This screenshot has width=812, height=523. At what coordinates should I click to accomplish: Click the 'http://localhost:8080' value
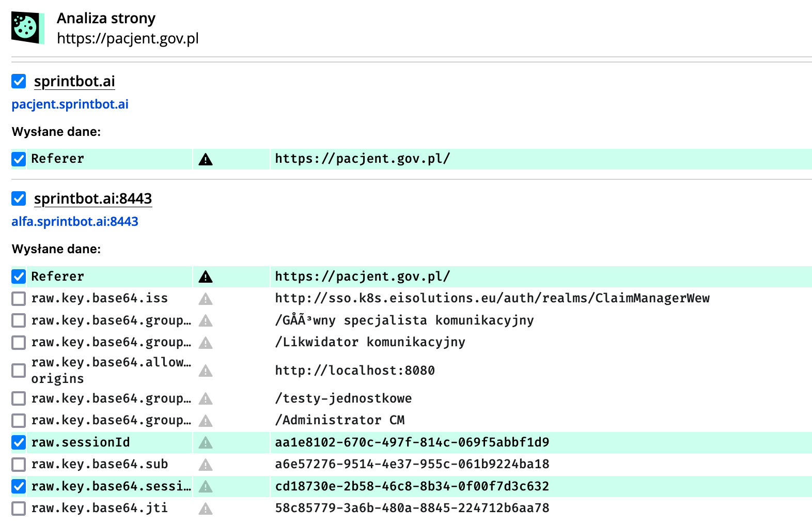click(355, 371)
